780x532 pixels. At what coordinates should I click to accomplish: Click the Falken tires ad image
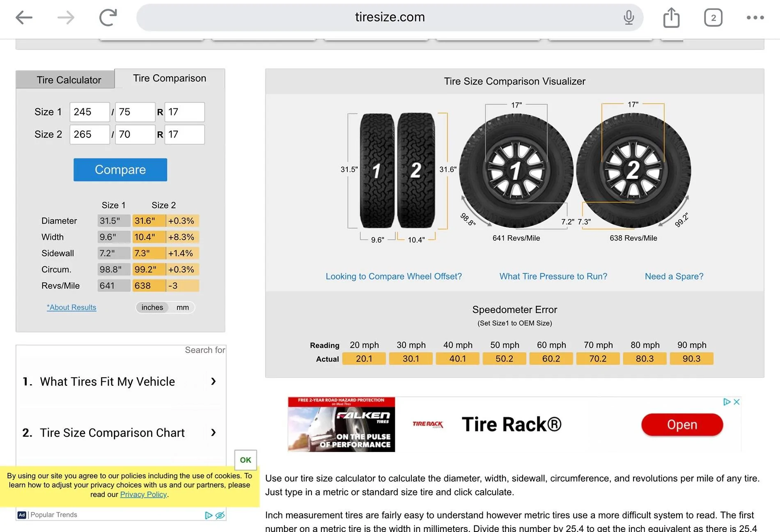point(341,424)
